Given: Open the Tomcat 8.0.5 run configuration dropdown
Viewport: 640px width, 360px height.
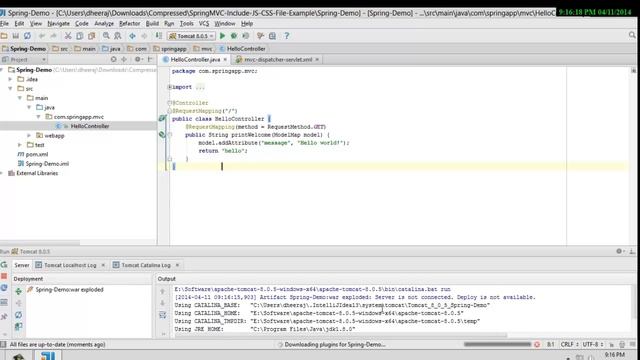Looking at the screenshot, I should coord(191,36).
